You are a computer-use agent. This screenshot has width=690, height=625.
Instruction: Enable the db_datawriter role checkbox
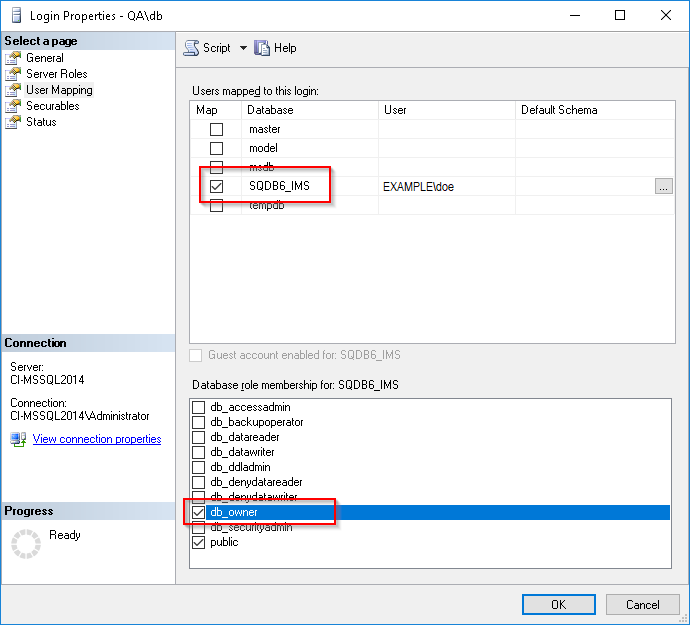coord(198,452)
